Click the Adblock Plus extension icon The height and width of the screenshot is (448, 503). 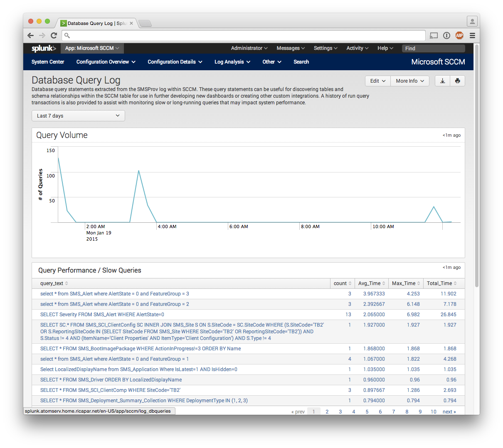tap(459, 35)
